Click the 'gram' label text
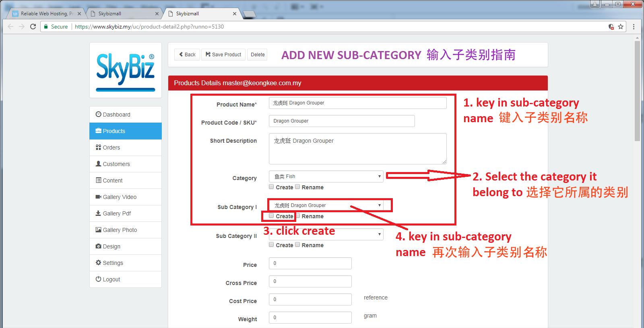The width and height of the screenshot is (644, 328). tap(370, 316)
